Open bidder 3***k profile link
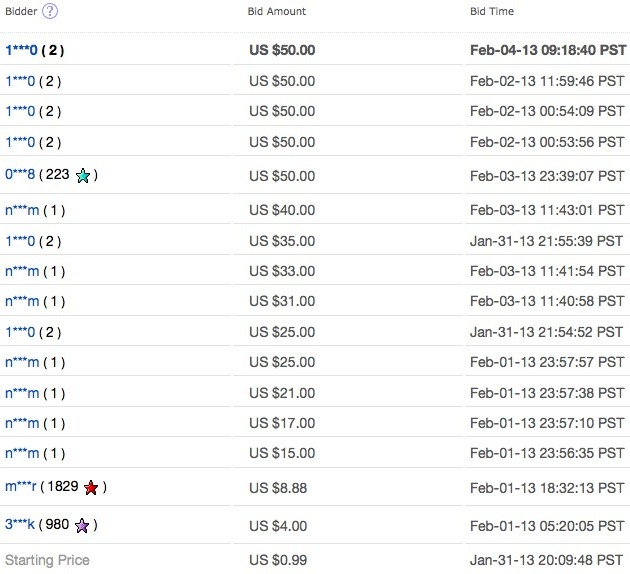 (x=20, y=524)
